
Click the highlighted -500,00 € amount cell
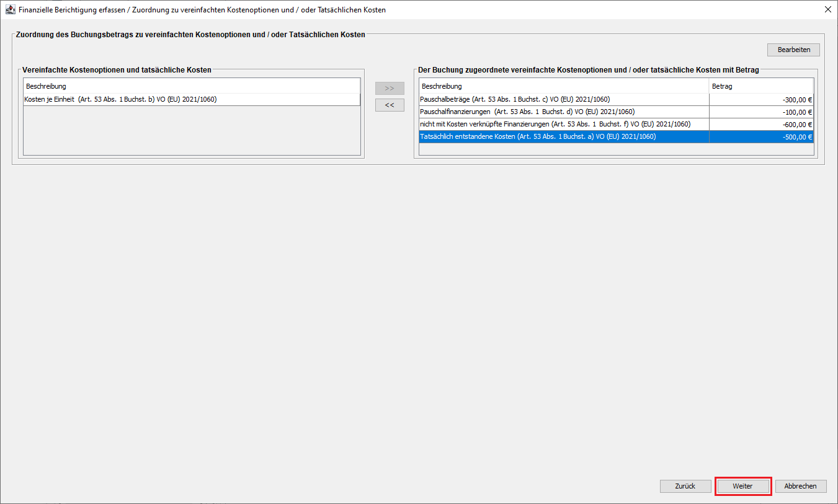(x=761, y=137)
